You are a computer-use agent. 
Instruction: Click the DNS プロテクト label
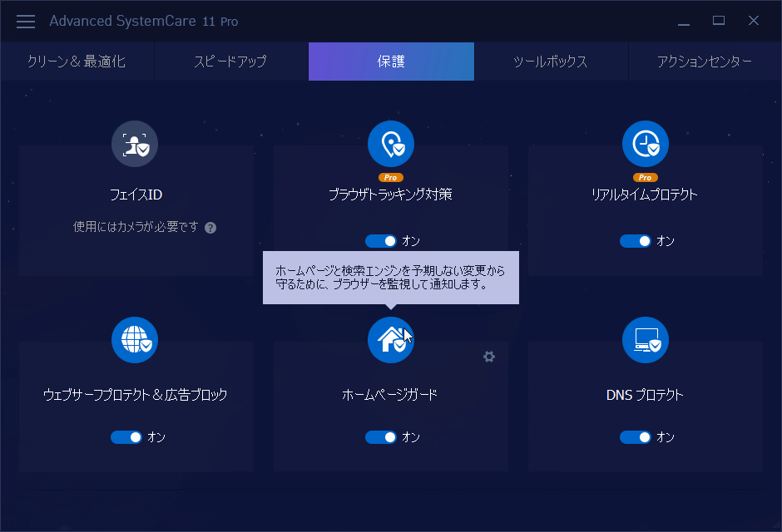(x=645, y=395)
